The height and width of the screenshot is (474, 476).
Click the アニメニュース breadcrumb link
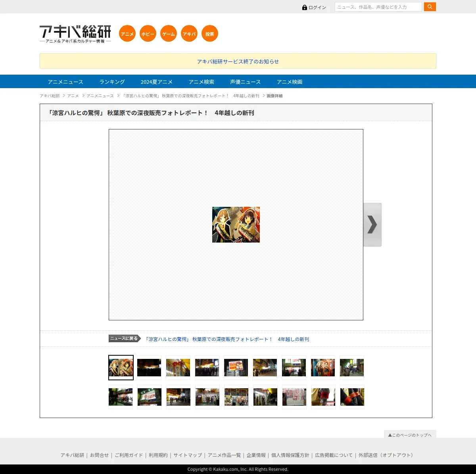(100, 96)
